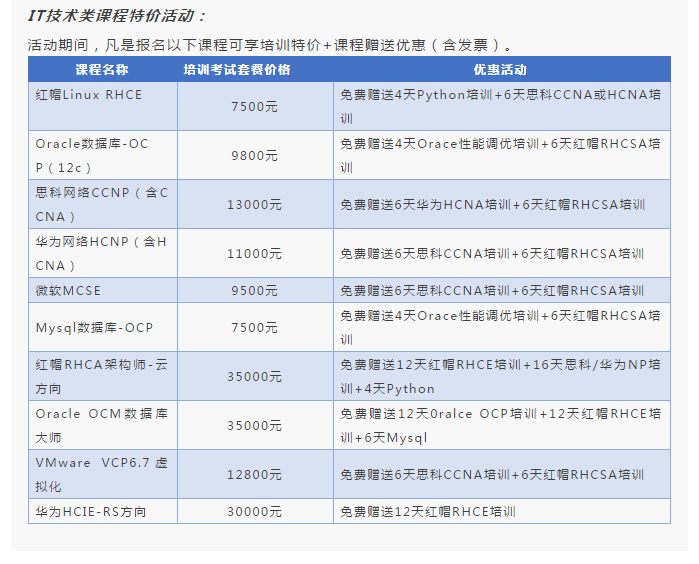
Task: Click the 优惠活动 column header
Action: [500, 70]
